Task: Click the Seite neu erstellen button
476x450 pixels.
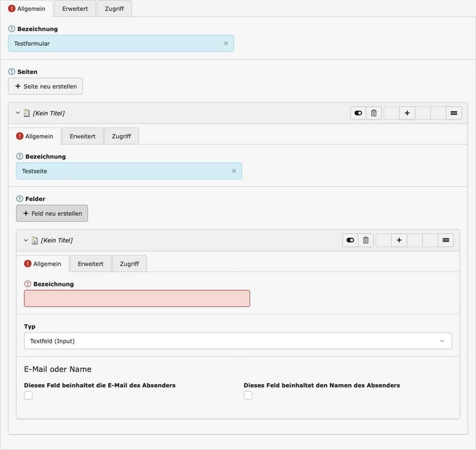Action: point(45,87)
